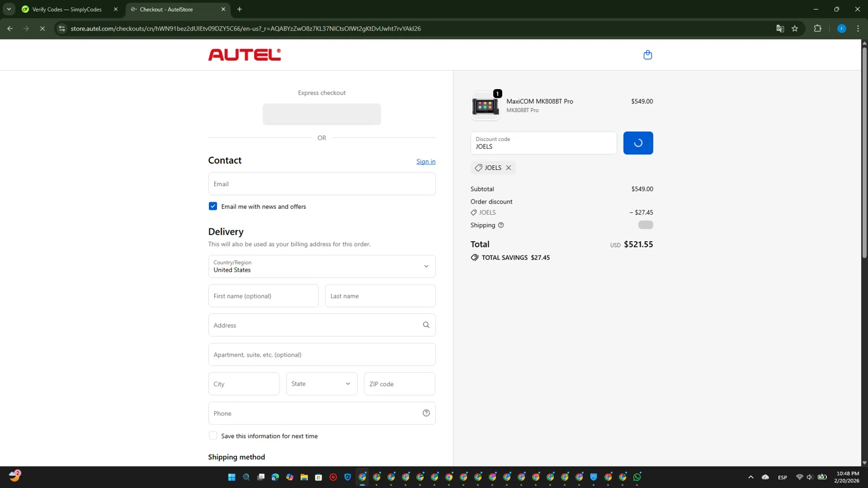Viewport: 868px width, 488px height.
Task: Focus the City field
Action: point(244,384)
